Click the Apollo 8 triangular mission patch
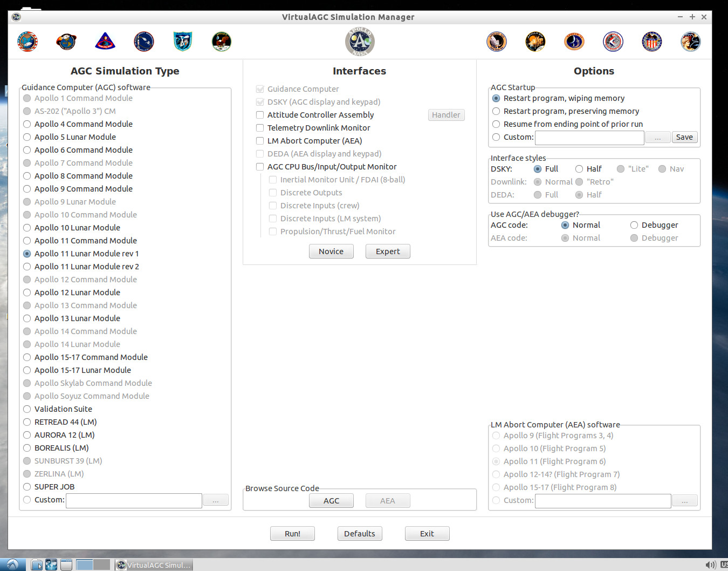The image size is (728, 571). (x=105, y=42)
